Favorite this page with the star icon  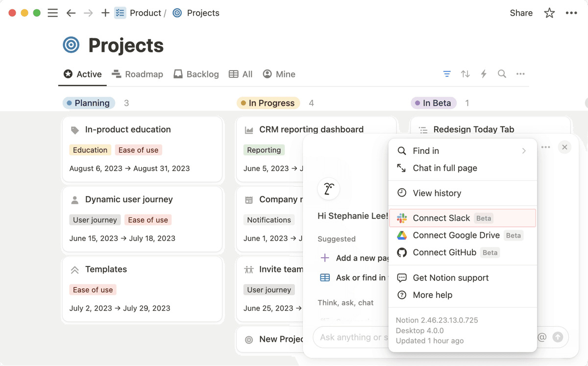pyautogui.click(x=549, y=13)
